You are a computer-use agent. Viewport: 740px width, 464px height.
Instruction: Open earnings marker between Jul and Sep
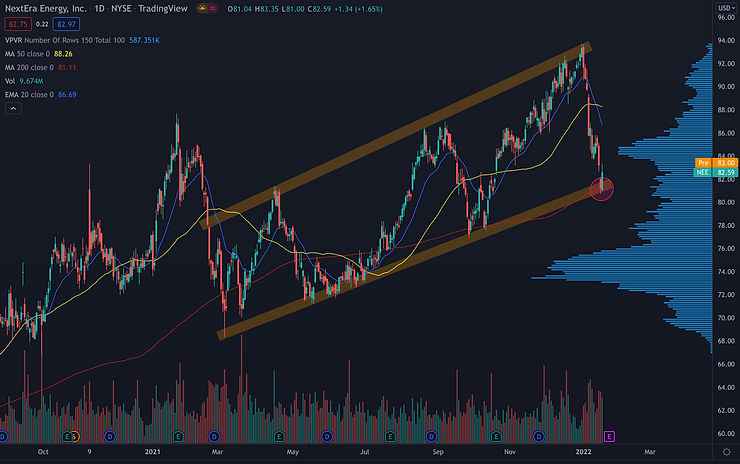coord(390,437)
